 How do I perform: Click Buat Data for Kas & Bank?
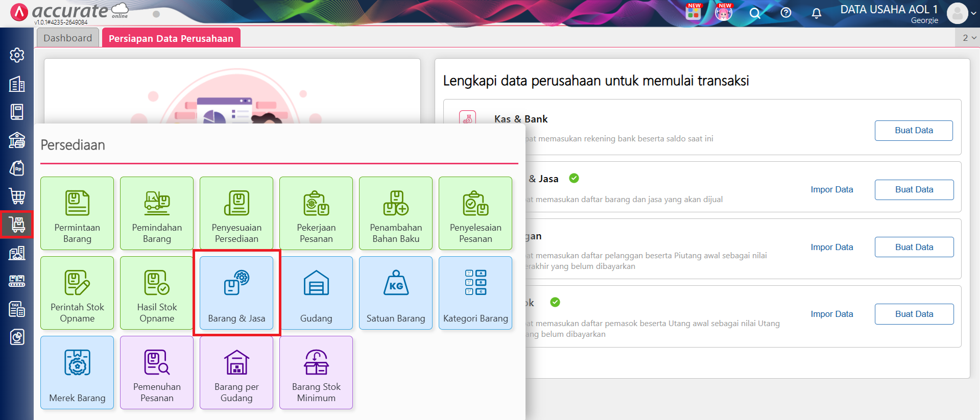click(914, 131)
